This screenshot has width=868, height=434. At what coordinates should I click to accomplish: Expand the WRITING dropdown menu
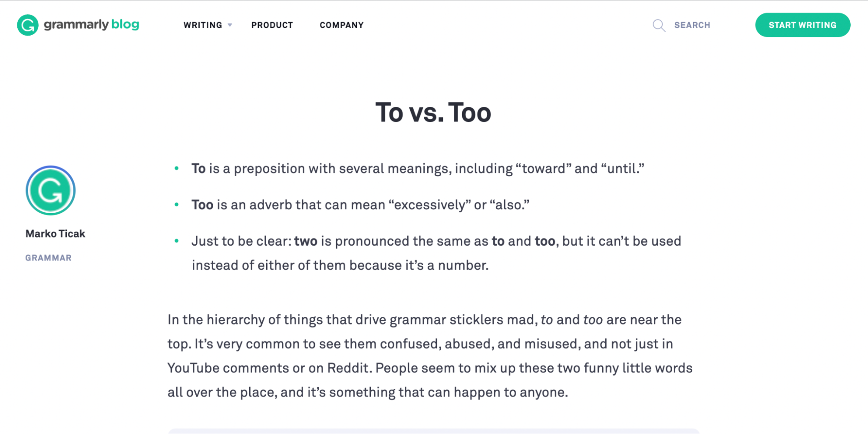(x=202, y=25)
